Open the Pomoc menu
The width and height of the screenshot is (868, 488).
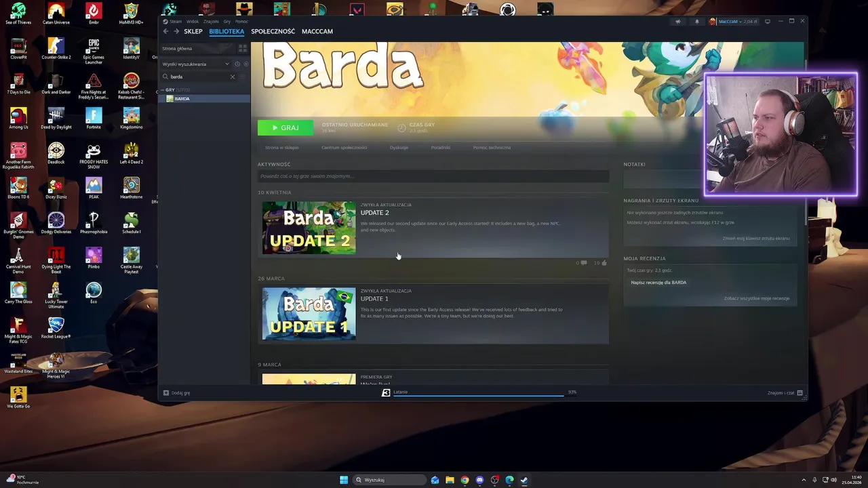241,21
